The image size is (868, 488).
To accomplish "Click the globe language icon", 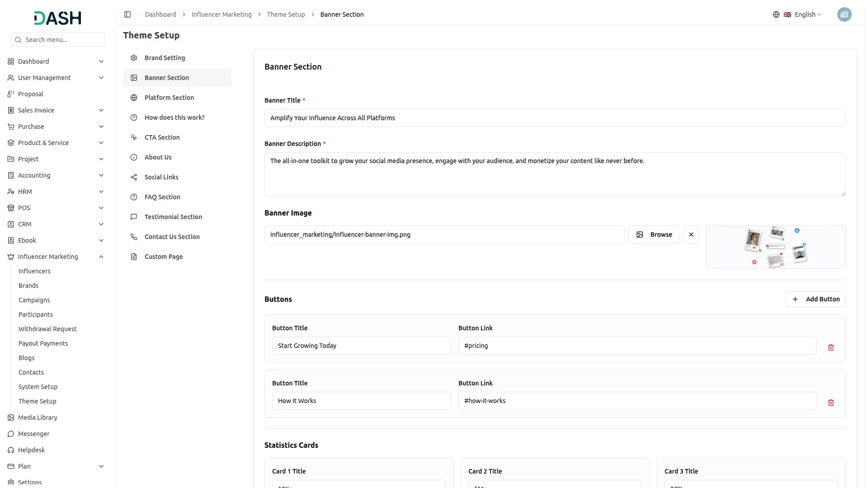I will (776, 14).
